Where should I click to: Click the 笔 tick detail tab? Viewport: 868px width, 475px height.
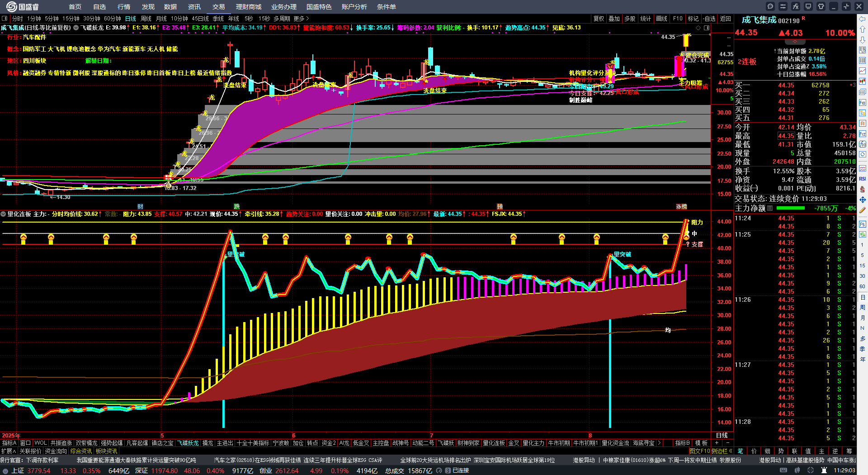[740, 451]
